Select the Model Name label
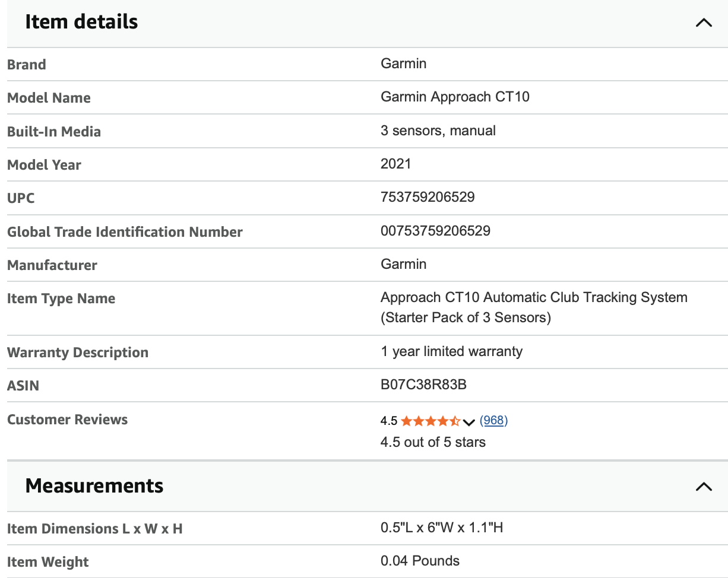 point(49,98)
